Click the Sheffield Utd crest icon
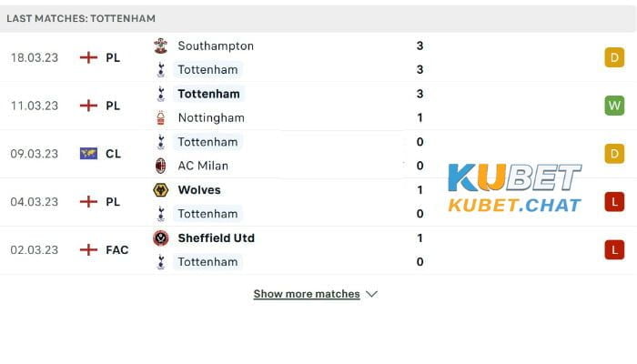Screen dimensions: 637x364 point(161,238)
